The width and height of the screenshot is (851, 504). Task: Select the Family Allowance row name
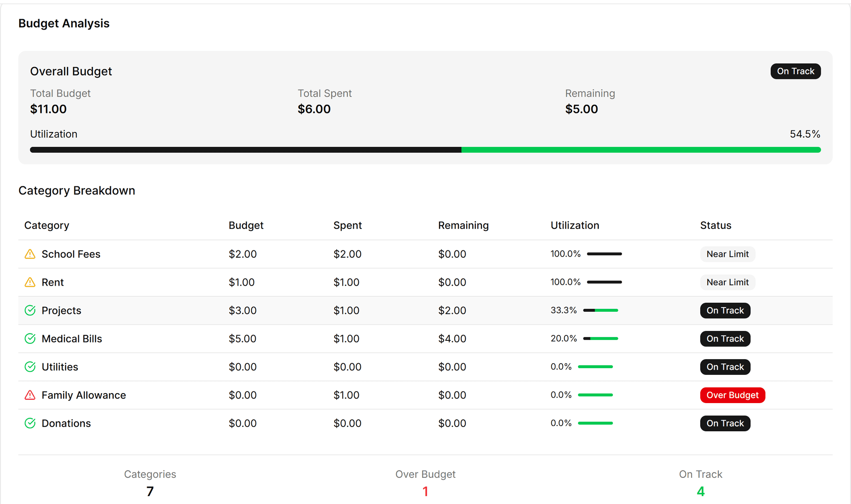[84, 395]
